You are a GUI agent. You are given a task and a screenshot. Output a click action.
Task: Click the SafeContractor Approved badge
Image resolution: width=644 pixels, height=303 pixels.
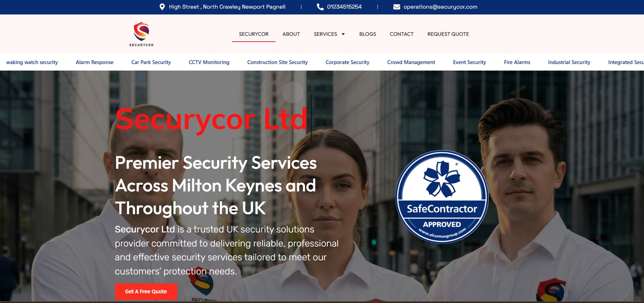(x=442, y=197)
